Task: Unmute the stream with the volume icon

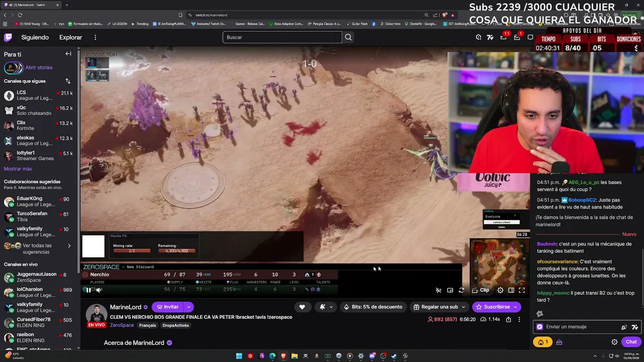Action: pyautogui.click(x=99, y=290)
